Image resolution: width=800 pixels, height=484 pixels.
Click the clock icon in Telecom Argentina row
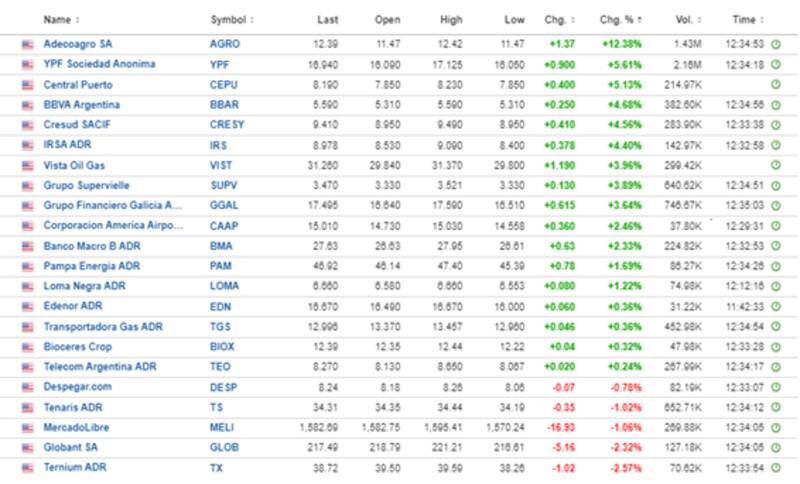[775, 367]
